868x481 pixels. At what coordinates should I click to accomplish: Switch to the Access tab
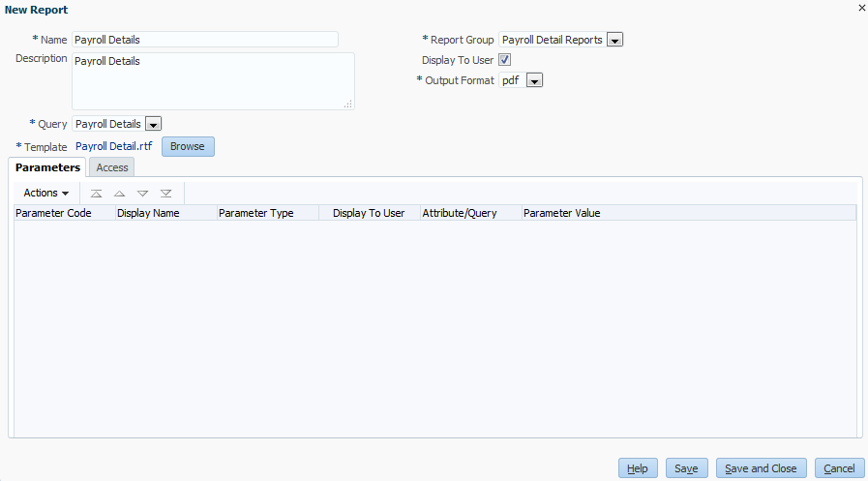pos(112,167)
